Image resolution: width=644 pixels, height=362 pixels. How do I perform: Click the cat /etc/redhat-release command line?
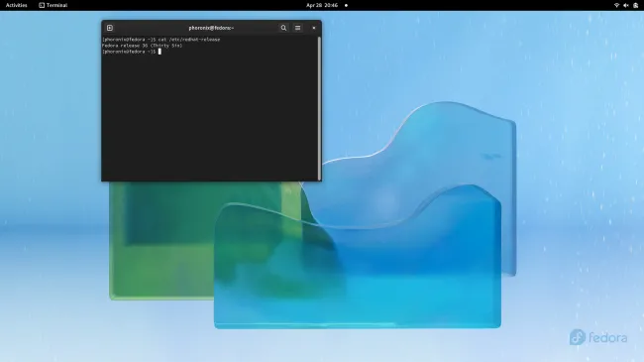pyautogui.click(x=161, y=40)
